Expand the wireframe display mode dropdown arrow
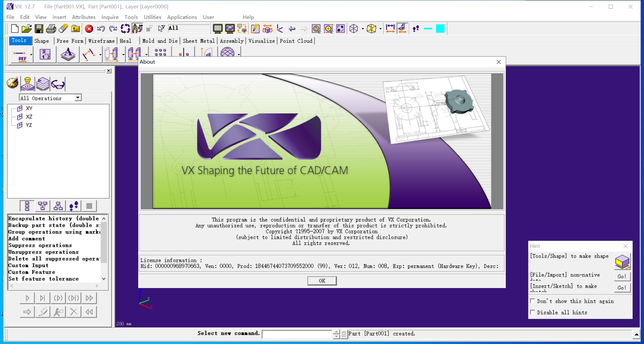This screenshot has height=344, width=644. click(x=363, y=29)
